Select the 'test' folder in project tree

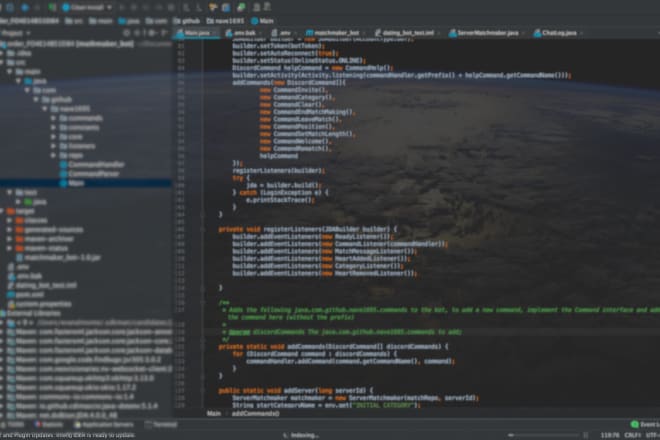click(26, 192)
